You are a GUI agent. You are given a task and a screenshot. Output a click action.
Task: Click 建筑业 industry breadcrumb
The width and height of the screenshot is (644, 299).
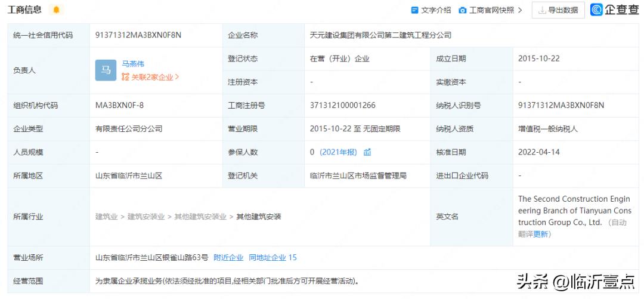(x=106, y=217)
